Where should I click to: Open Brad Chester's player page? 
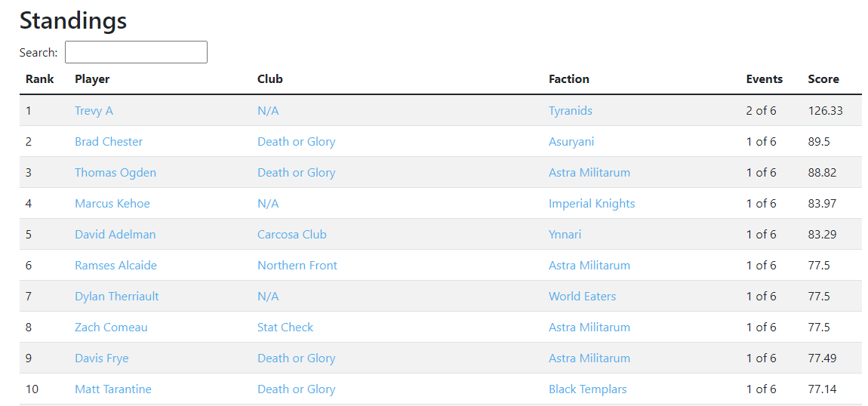click(109, 142)
